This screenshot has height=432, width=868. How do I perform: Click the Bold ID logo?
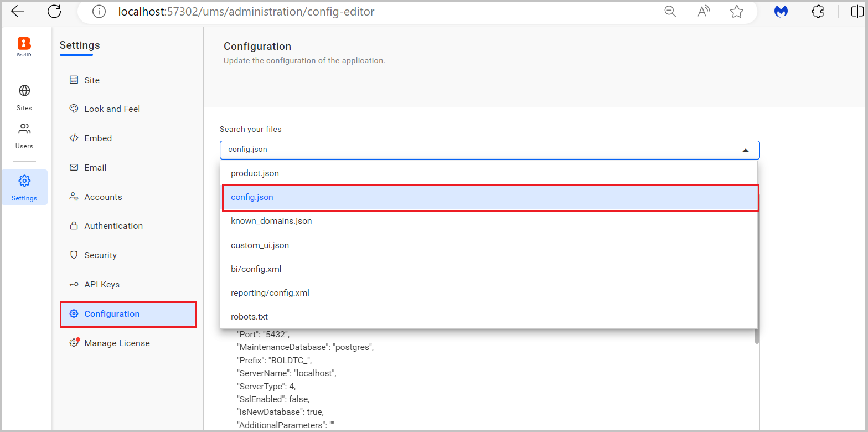coord(24,47)
